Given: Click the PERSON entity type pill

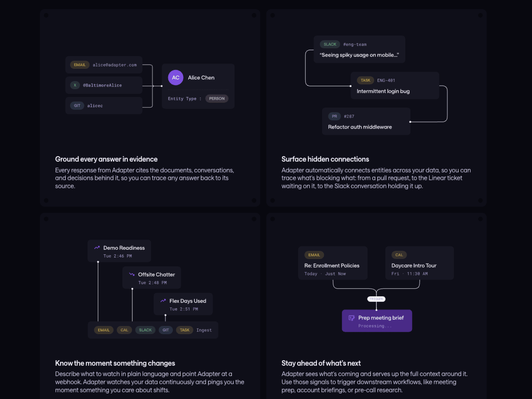Looking at the screenshot, I should [x=217, y=98].
